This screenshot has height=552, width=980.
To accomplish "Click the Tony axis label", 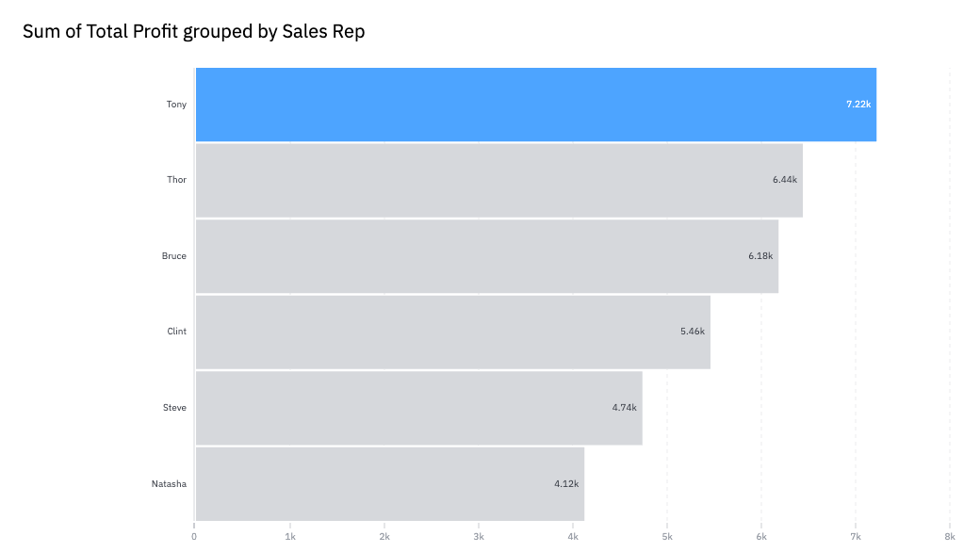I will 176,105.
